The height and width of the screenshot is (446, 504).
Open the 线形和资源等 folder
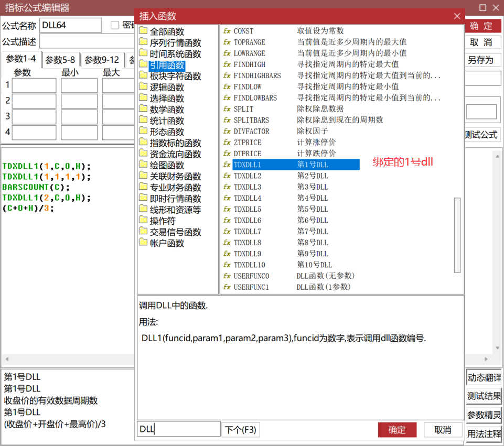click(170, 210)
